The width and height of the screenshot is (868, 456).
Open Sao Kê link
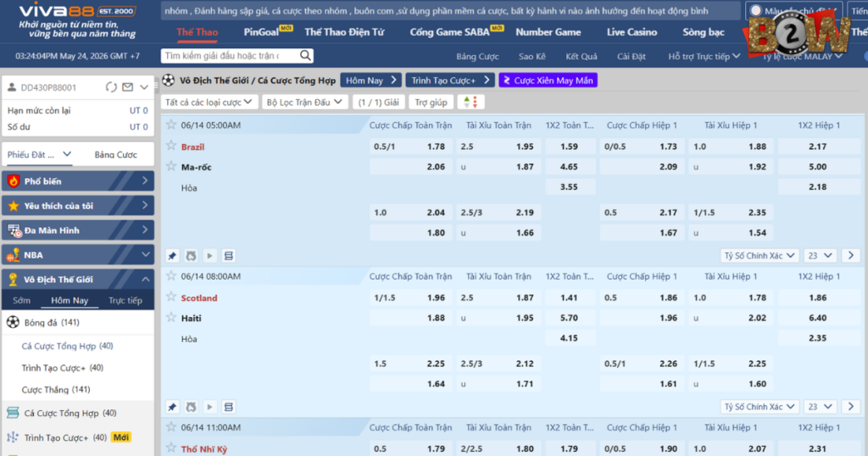click(x=532, y=56)
